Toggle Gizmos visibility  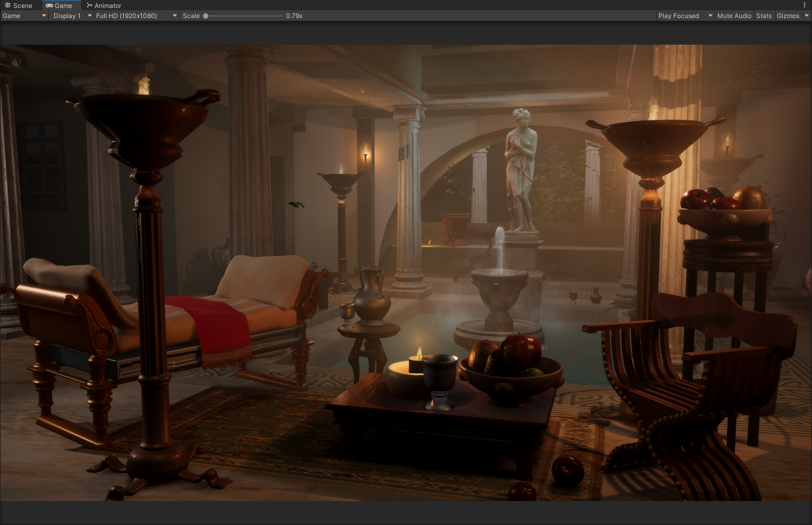788,16
